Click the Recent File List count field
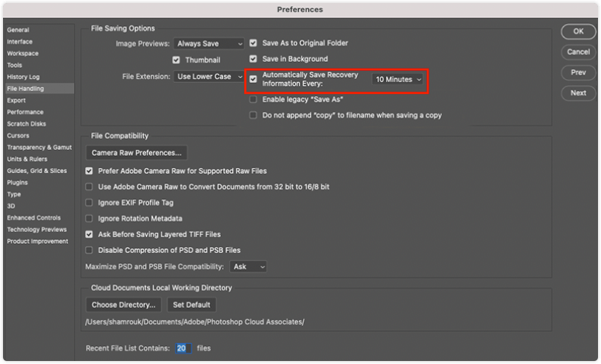601x364 pixels. coord(183,348)
